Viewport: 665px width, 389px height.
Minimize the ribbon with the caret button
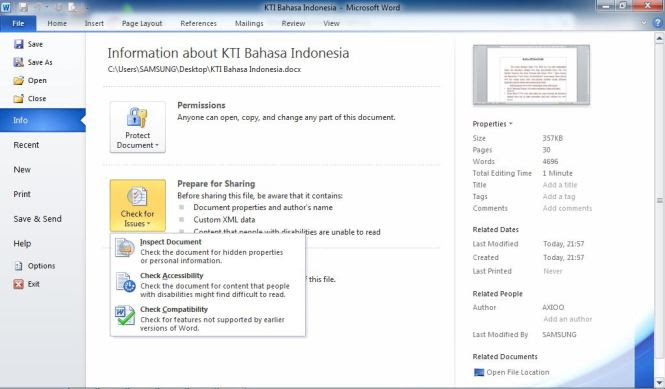pyautogui.click(x=644, y=23)
